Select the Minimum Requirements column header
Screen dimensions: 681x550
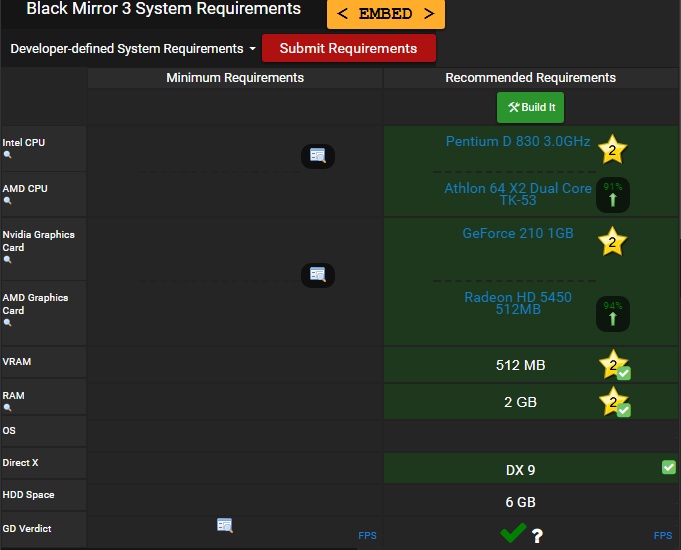(235, 78)
